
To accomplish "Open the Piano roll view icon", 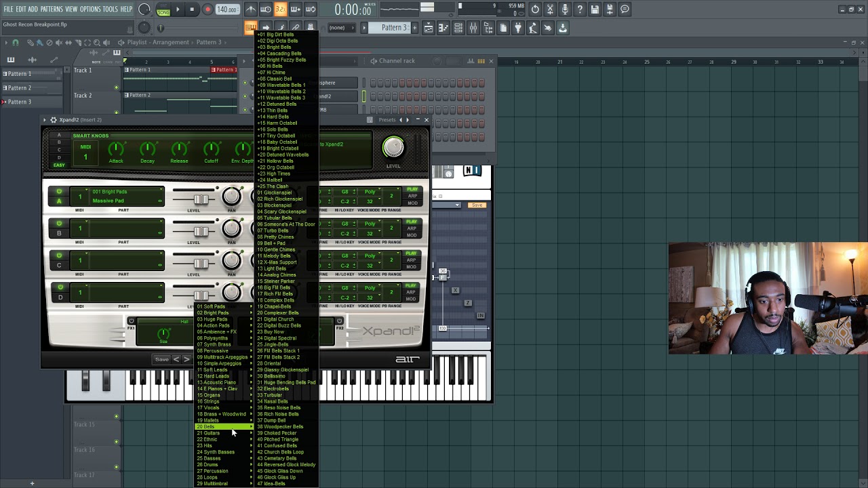I will click(443, 28).
